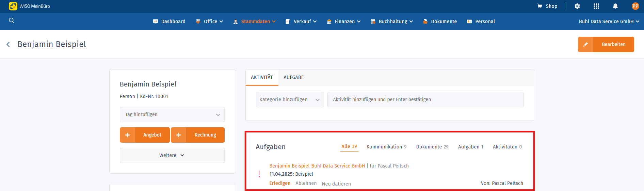Filter by Dokumente 29
The image size is (644, 191).
click(x=432, y=147)
